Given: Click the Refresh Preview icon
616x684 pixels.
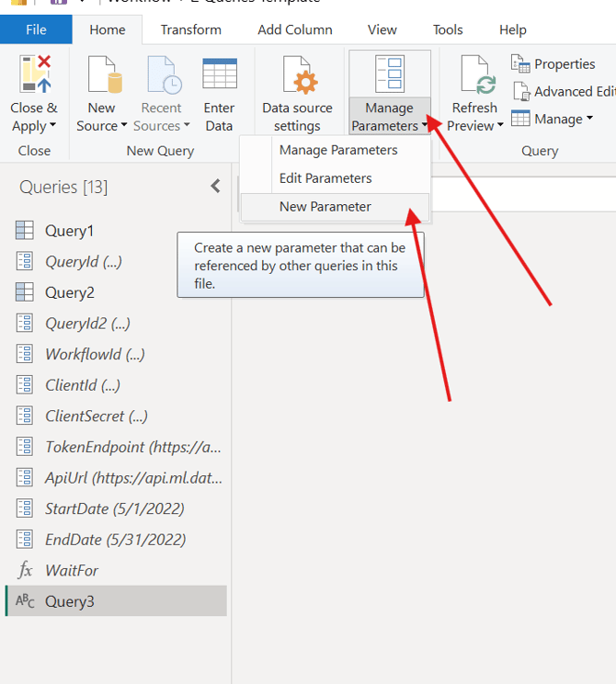Looking at the screenshot, I should point(475,75).
